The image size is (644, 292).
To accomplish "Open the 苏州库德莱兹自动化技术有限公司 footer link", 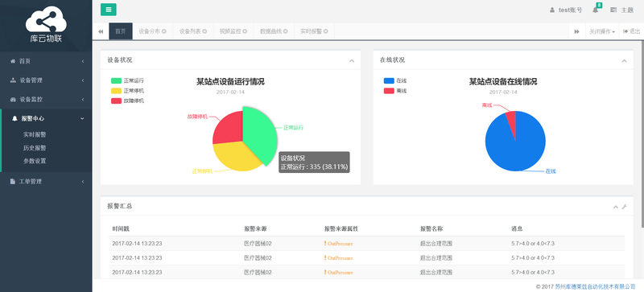I will pyautogui.click(x=595, y=286).
